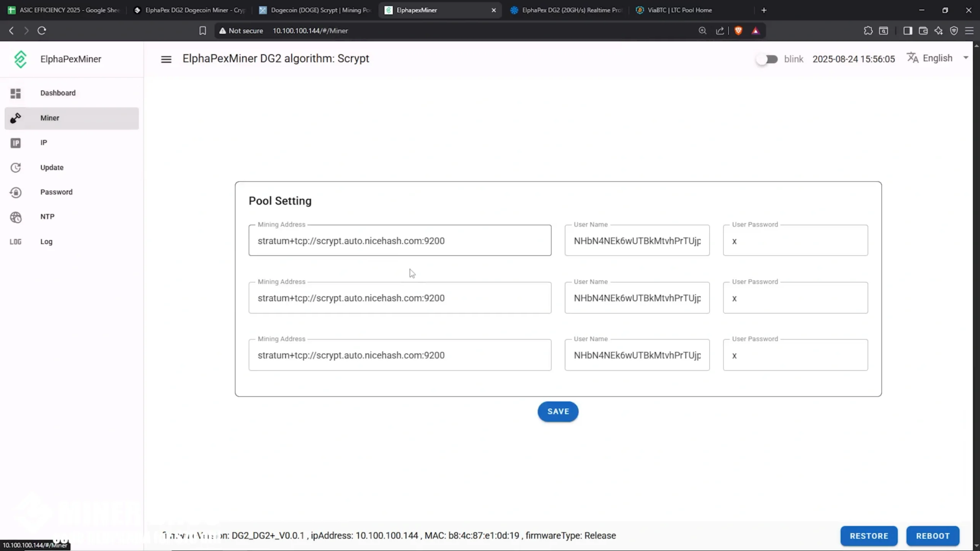Open the Leo AI sparkle icon
Viewport: 980px width, 551px height.
[938, 31]
